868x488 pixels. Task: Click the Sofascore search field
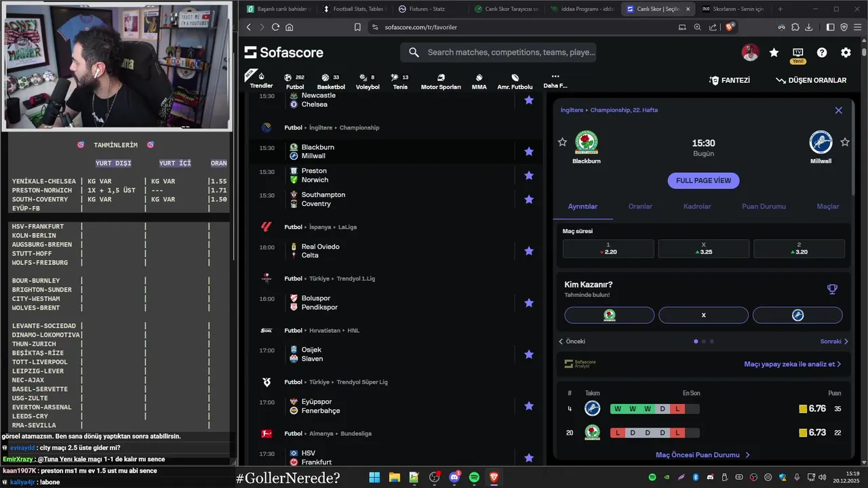coord(498,53)
